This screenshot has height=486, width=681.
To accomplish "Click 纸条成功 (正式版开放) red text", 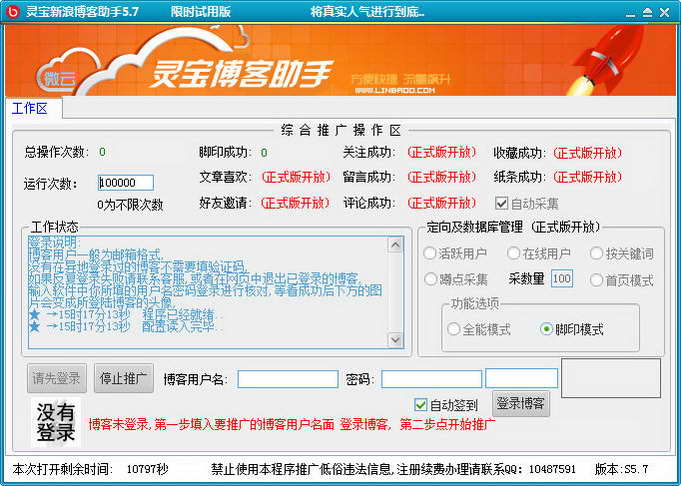I will tap(587, 177).
